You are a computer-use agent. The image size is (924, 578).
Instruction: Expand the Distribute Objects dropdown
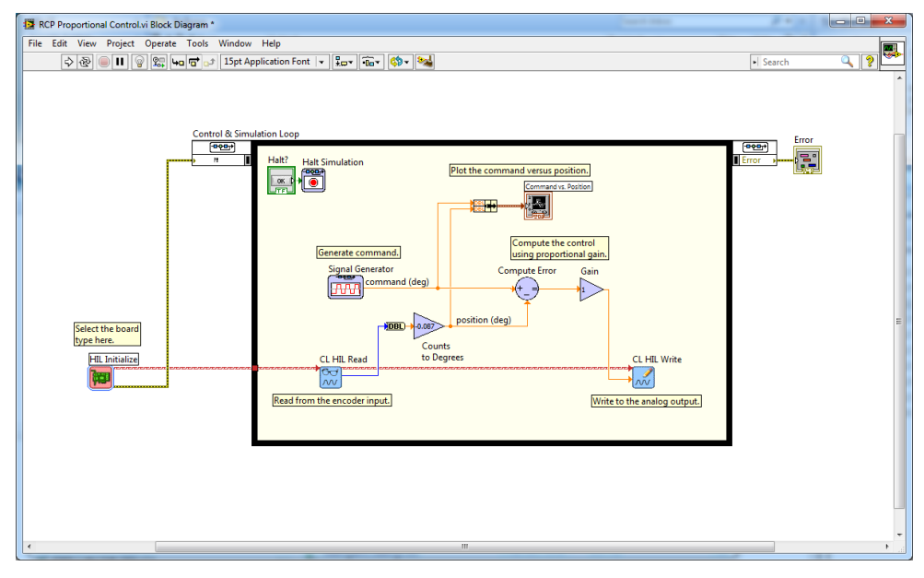(x=370, y=62)
